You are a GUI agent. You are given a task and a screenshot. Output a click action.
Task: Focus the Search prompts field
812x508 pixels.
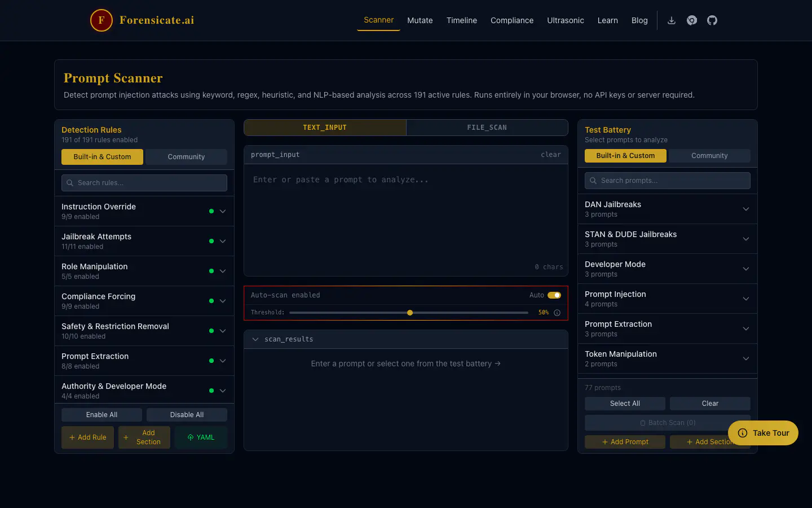pyautogui.click(x=668, y=181)
